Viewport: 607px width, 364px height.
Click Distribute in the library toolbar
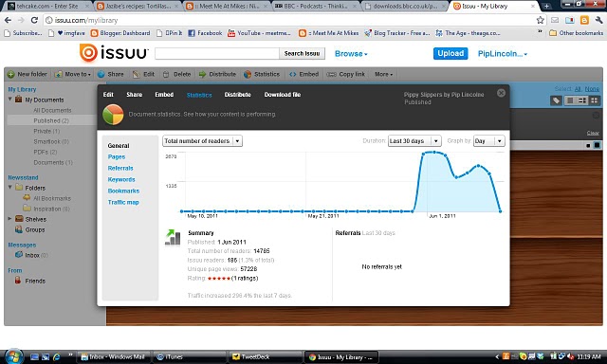point(217,74)
